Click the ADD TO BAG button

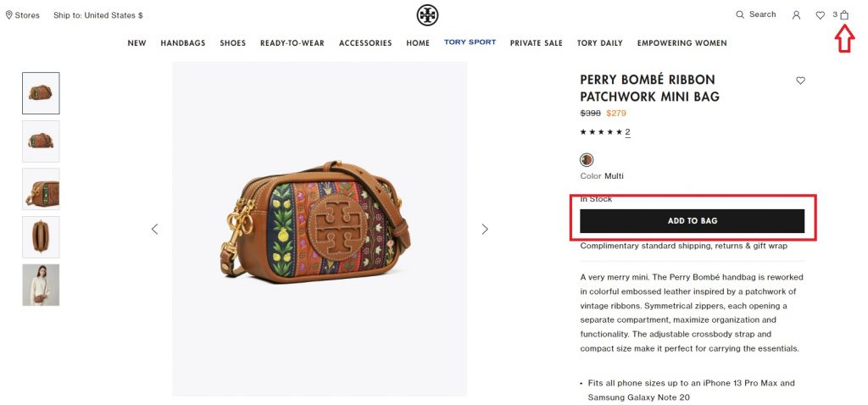click(x=692, y=221)
